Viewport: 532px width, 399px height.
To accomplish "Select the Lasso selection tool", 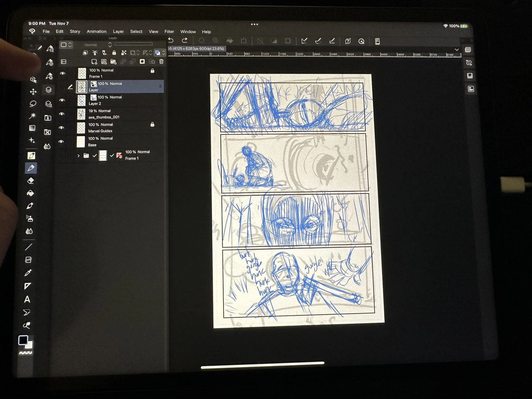I will coord(33,104).
